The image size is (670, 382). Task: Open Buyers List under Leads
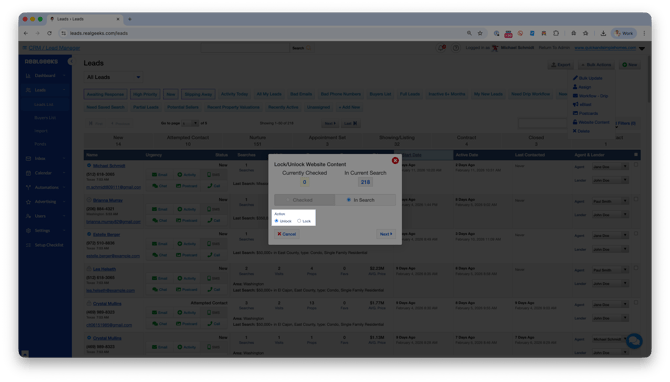pos(45,118)
